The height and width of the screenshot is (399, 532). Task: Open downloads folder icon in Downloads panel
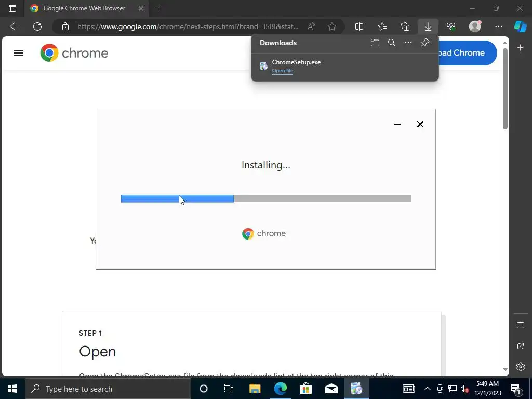(375, 43)
